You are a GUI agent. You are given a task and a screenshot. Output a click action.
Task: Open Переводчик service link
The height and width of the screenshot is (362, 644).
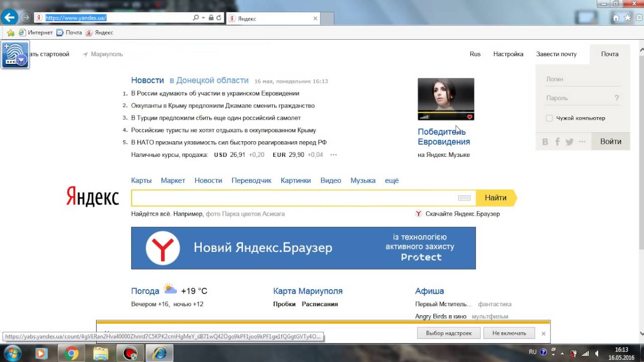251,180
